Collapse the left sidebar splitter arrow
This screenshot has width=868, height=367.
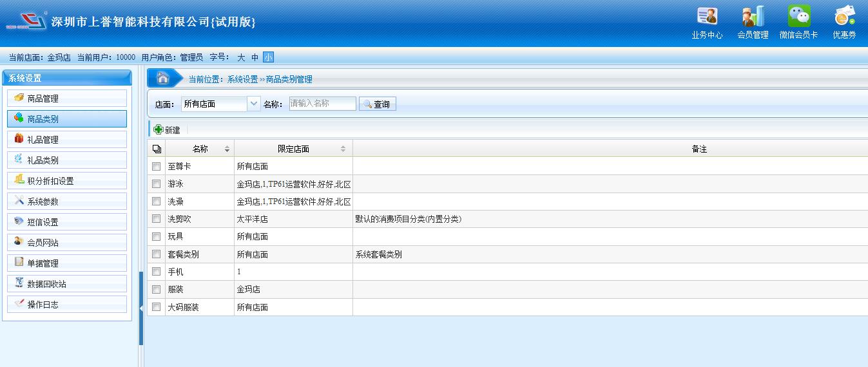(x=141, y=308)
